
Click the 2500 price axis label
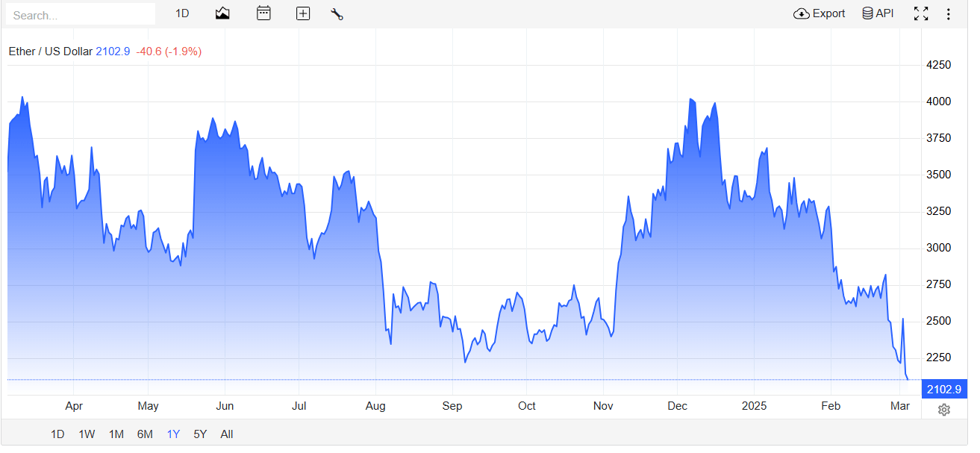pos(939,321)
